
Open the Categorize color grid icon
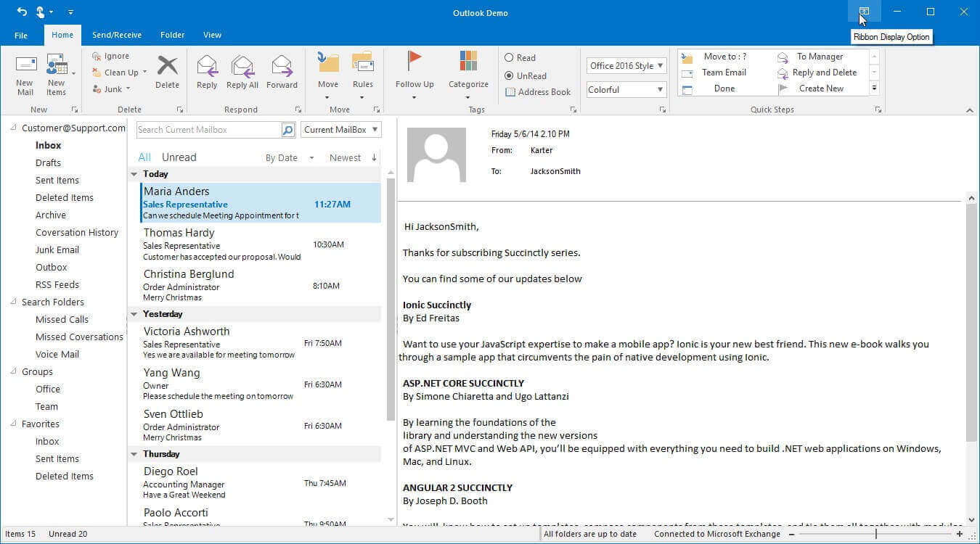tap(468, 62)
